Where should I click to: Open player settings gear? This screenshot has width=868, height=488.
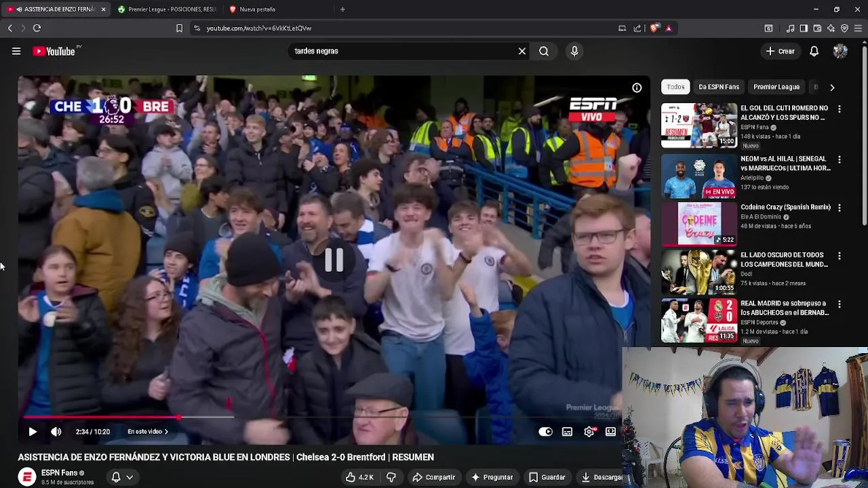tap(589, 432)
